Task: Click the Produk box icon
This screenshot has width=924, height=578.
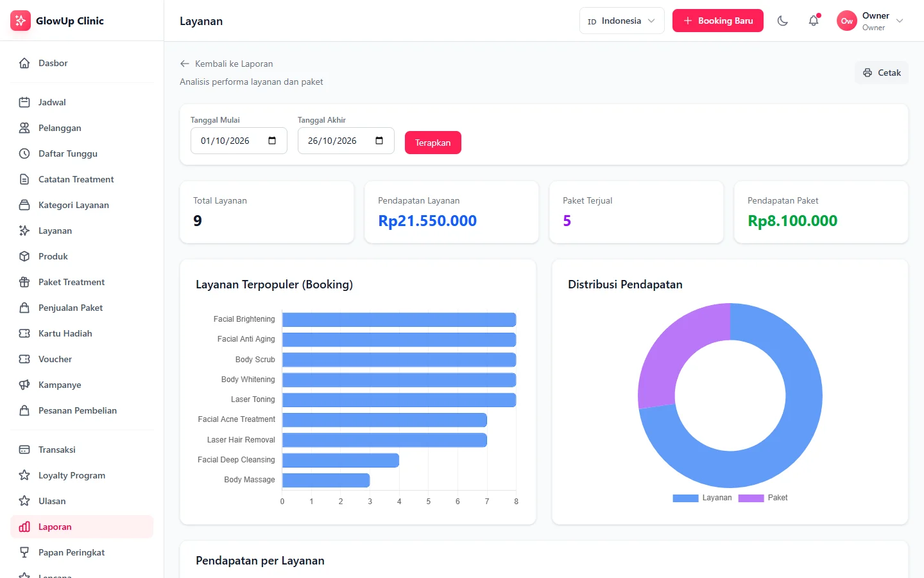Action: click(24, 256)
